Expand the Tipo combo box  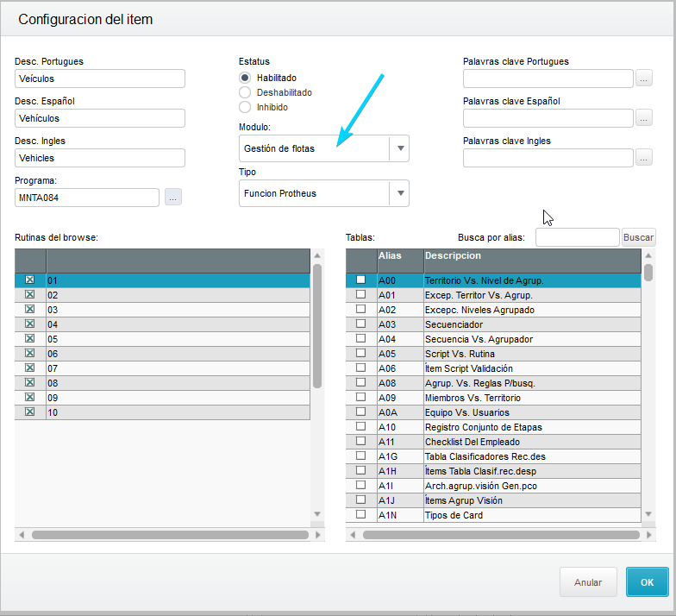click(400, 193)
